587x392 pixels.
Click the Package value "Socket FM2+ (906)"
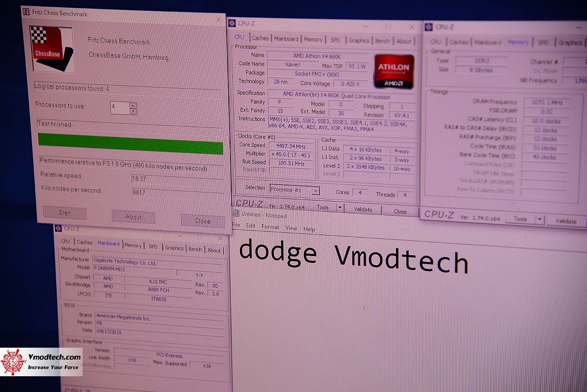pos(317,74)
